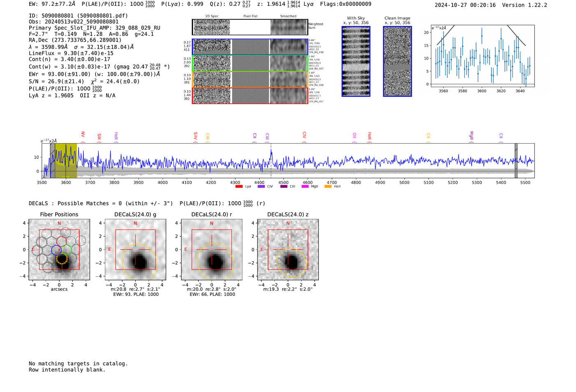Click the '2D Spec' column header
Viewport: 576px width, 392px height.
212,16
